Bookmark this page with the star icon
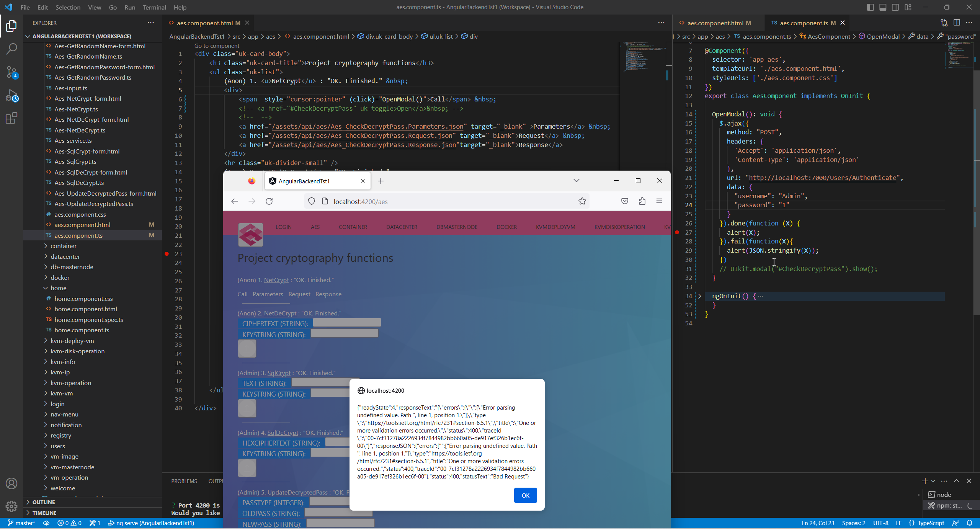This screenshot has height=529, width=980. [582, 201]
